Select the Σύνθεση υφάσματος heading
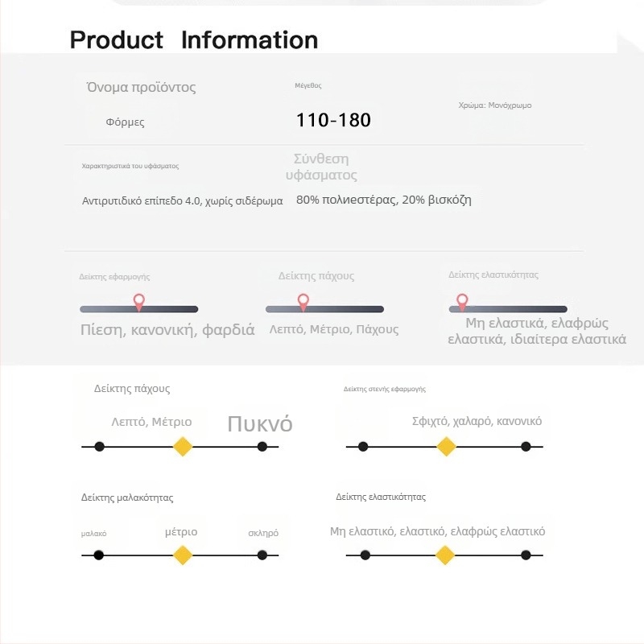The height and width of the screenshot is (644, 644). coord(321,167)
